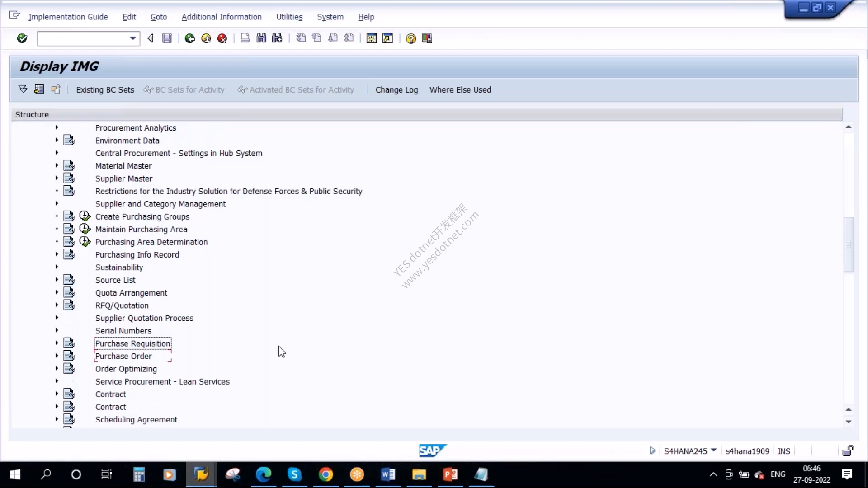Click the Customize Local Layout icon
The image size is (868, 488).
click(x=427, y=38)
